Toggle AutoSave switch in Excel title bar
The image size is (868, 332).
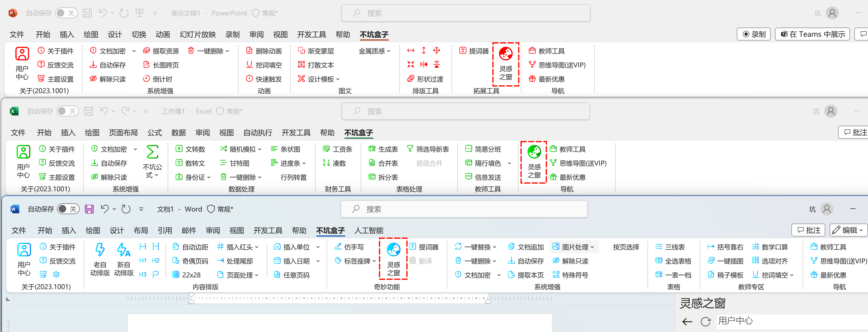click(67, 111)
